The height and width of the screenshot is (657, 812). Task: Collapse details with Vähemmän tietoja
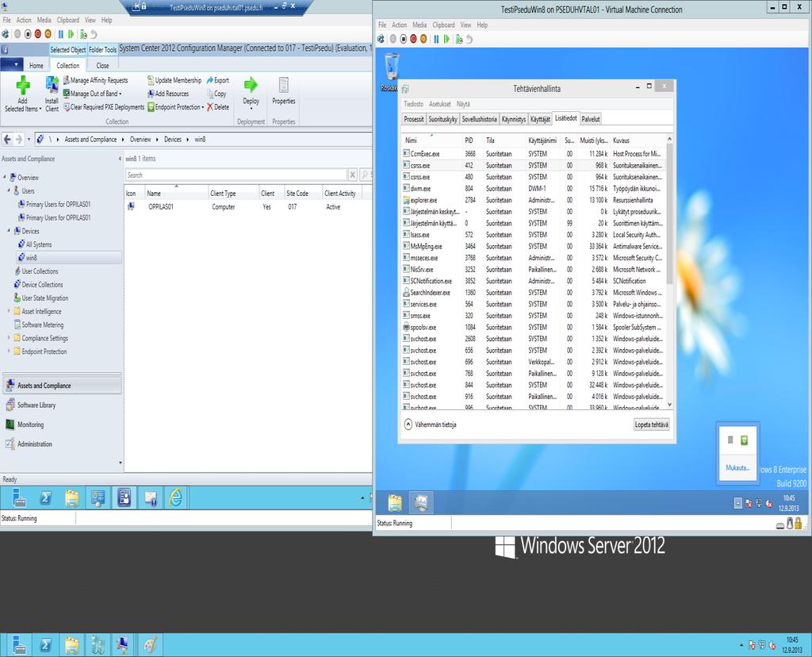(x=431, y=425)
